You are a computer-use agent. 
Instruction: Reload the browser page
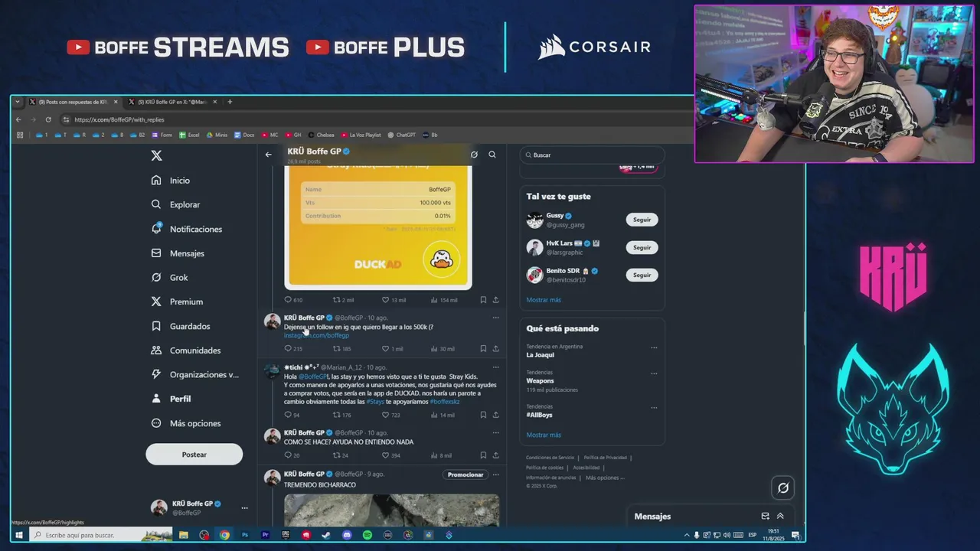click(48, 119)
